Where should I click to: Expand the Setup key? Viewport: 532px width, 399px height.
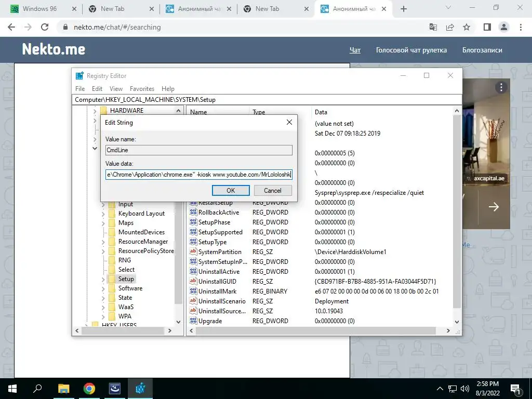point(103,279)
